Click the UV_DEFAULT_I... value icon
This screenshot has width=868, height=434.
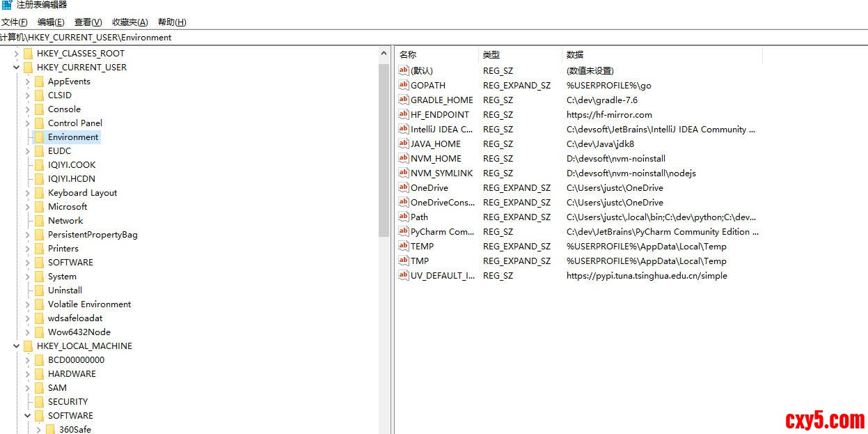click(x=404, y=275)
